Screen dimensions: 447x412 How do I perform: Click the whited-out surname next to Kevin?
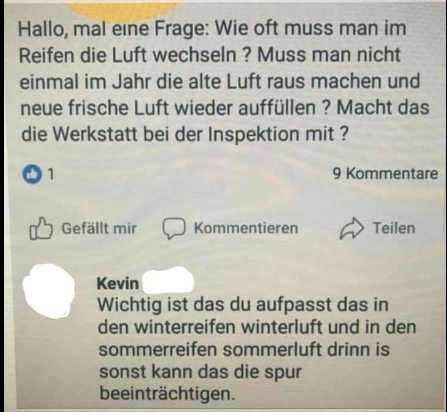(x=168, y=281)
